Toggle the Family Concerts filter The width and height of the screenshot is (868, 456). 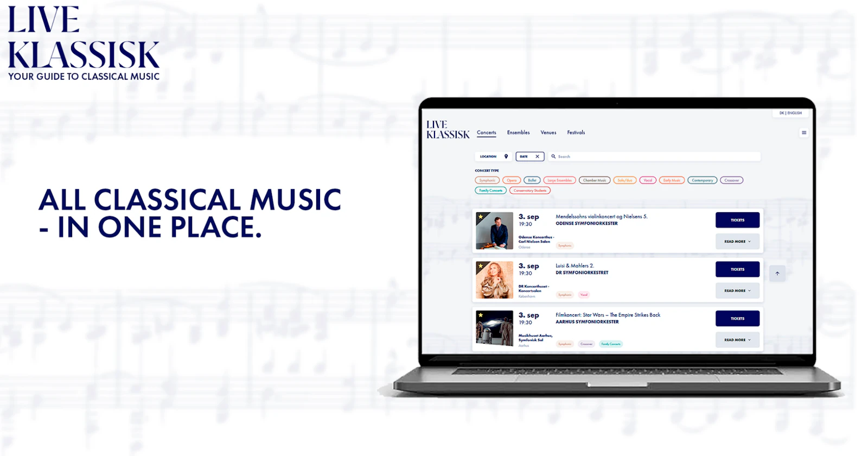coord(491,191)
